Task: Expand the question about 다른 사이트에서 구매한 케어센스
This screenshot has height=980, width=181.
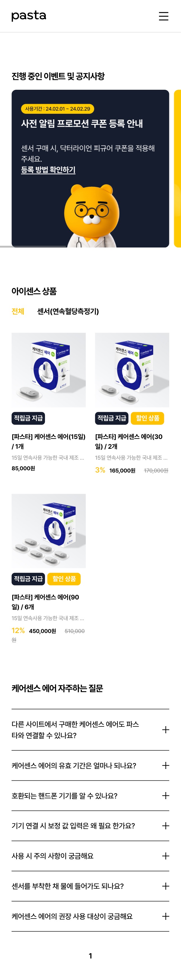Action: click(165, 729)
